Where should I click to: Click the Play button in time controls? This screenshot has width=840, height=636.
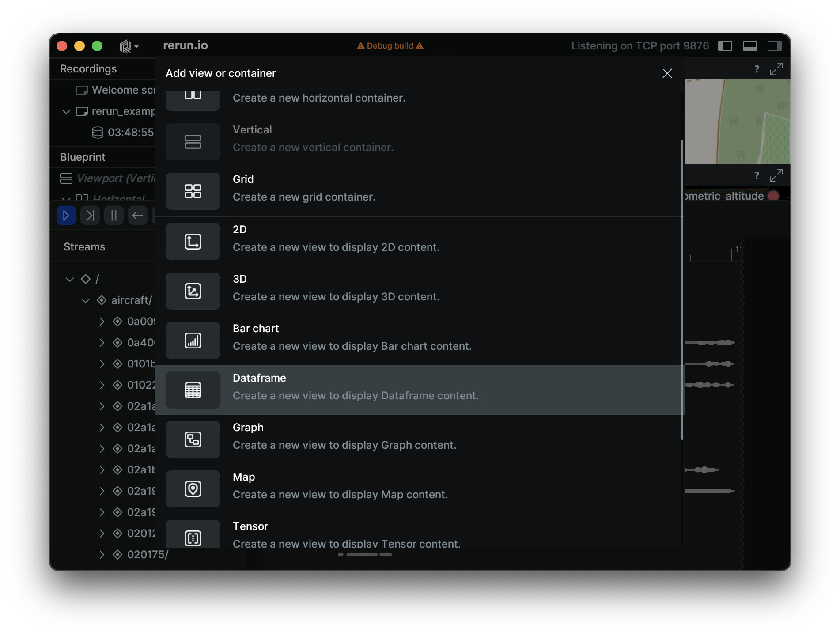tap(66, 216)
